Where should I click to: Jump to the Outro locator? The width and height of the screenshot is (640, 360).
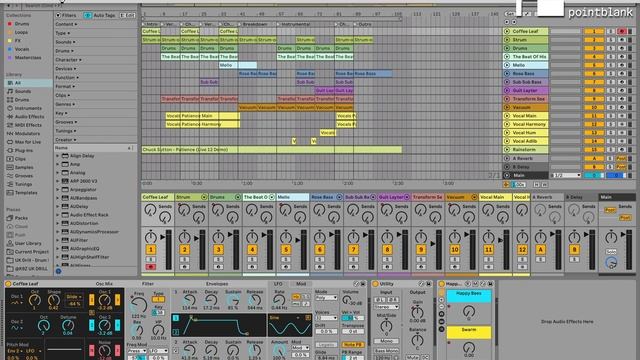point(362,24)
